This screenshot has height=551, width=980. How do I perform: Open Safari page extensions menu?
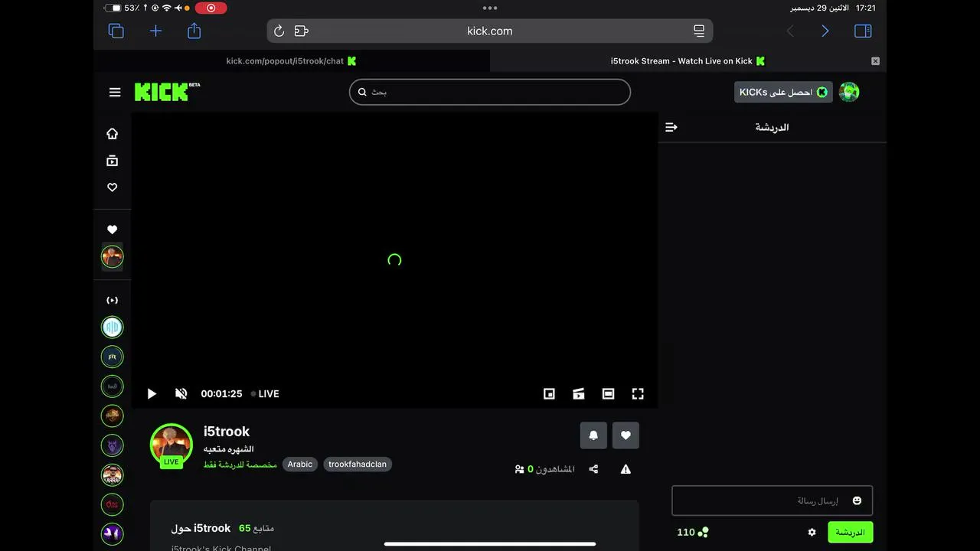302,31
